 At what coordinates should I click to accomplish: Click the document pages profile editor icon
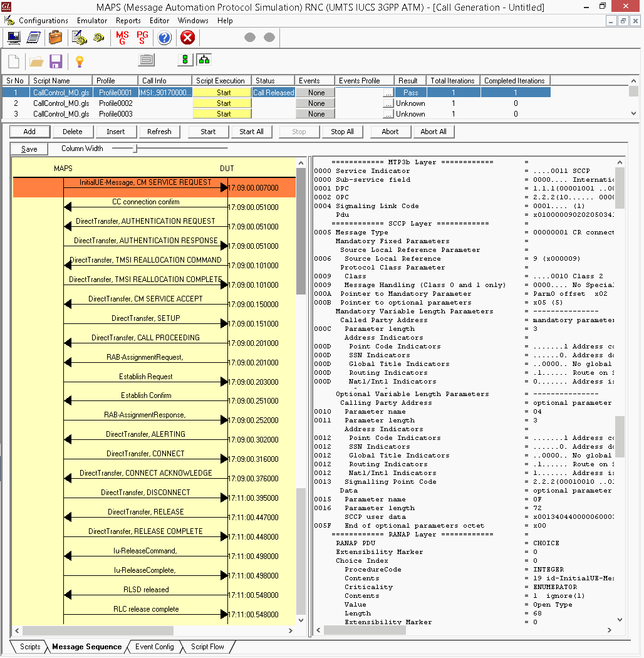coord(34,38)
